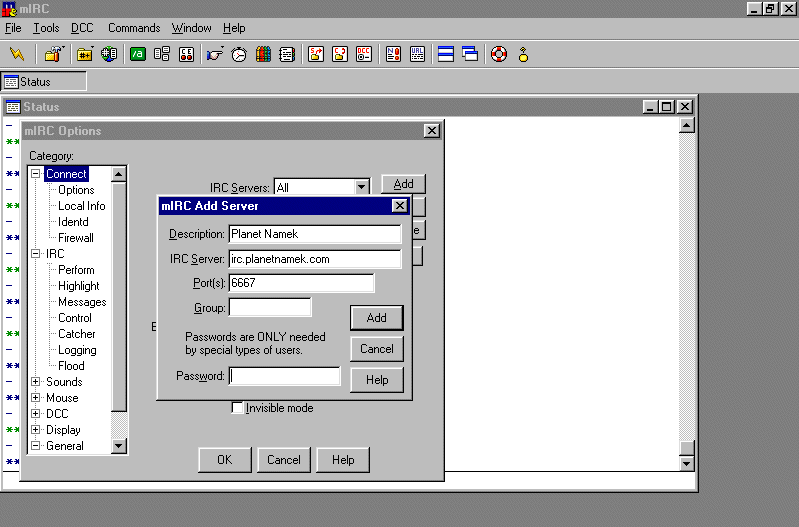Open the Popups editor toolbar icon
The image size is (799, 527).
pos(162,54)
